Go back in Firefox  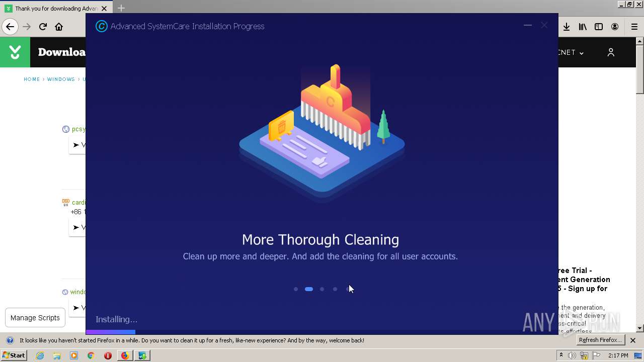[x=10, y=27]
